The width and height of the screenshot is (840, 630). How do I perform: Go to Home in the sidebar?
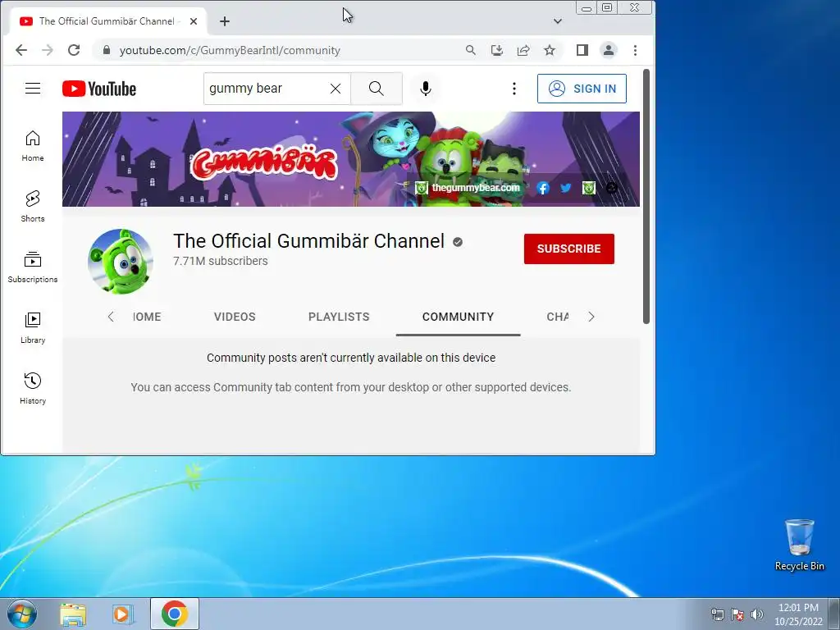pos(33,146)
